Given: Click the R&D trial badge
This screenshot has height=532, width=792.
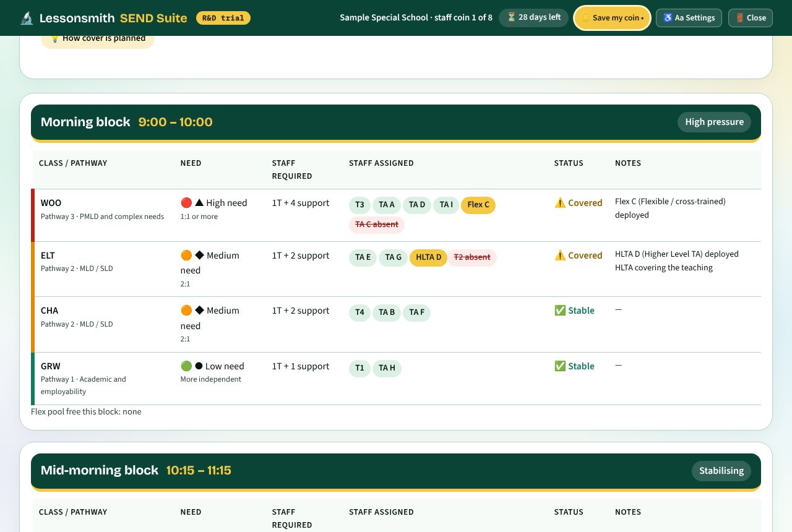Looking at the screenshot, I should click(223, 18).
